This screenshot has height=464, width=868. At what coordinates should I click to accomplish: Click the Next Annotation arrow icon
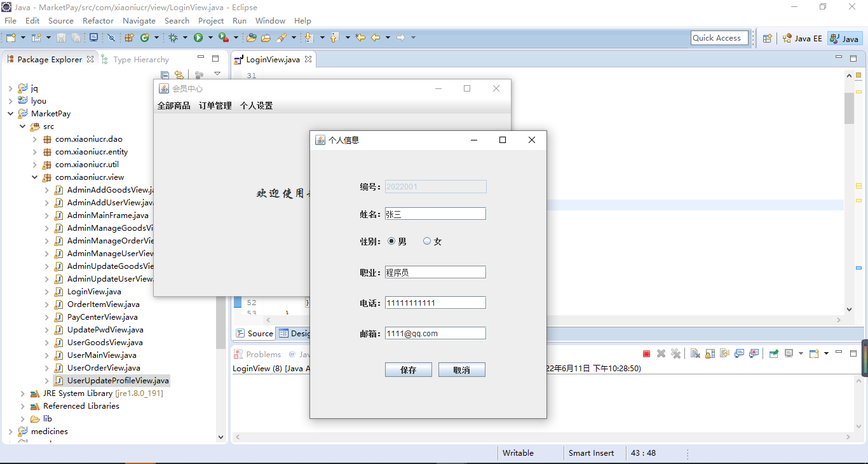tap(309, 38)
